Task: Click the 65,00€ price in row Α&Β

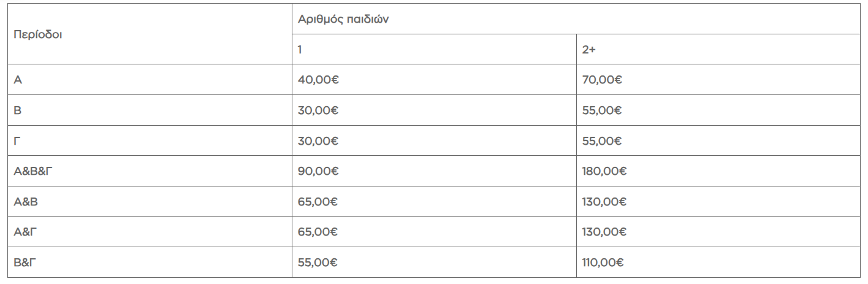Action: (x=318, y=202)
